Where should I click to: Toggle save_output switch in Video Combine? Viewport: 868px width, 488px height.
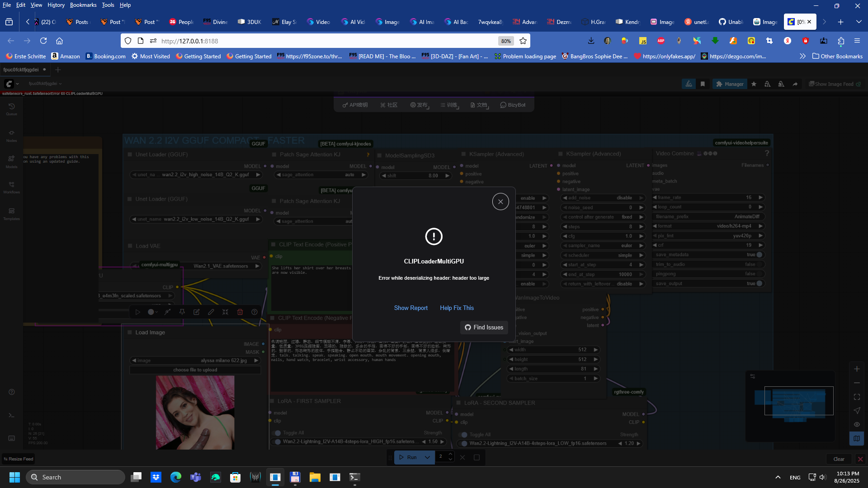(x=759, y=284)
